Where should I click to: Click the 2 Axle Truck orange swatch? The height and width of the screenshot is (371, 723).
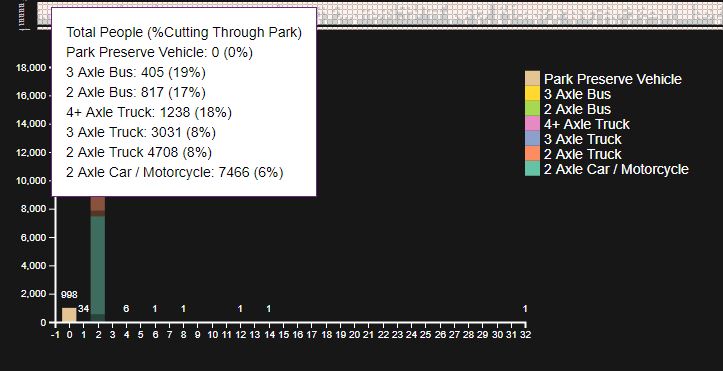533,153
